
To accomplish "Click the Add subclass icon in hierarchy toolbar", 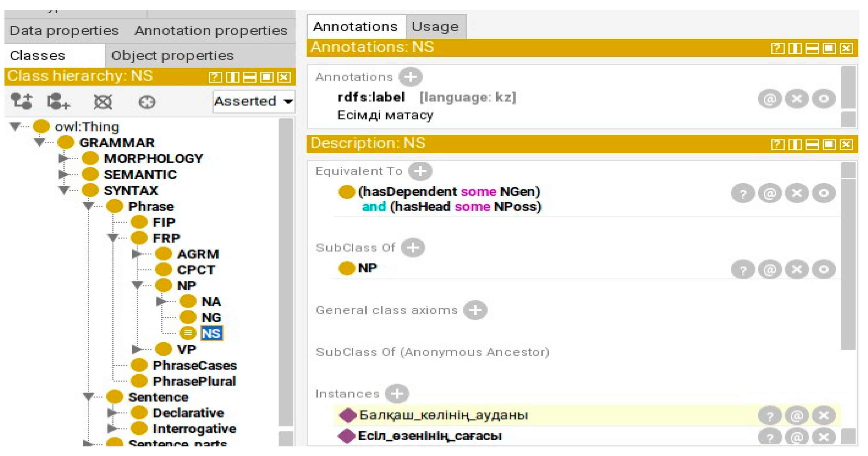I will [21, 101].
